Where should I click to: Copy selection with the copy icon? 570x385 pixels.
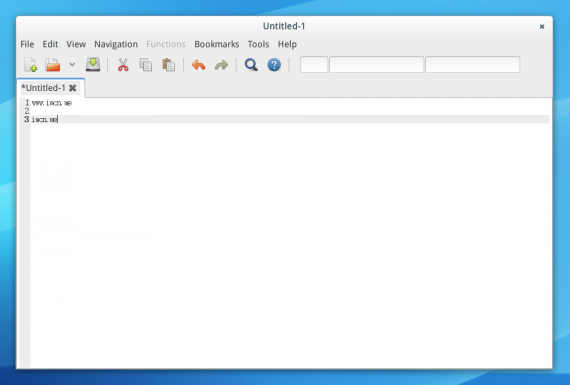[x=146, y=65]
